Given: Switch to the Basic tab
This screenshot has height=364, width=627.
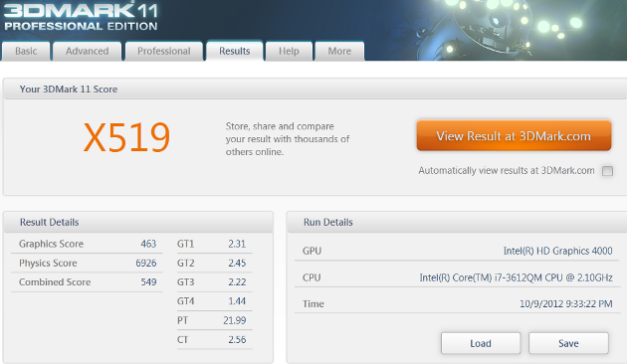Looking at the screenshot, I should (26, 51).
